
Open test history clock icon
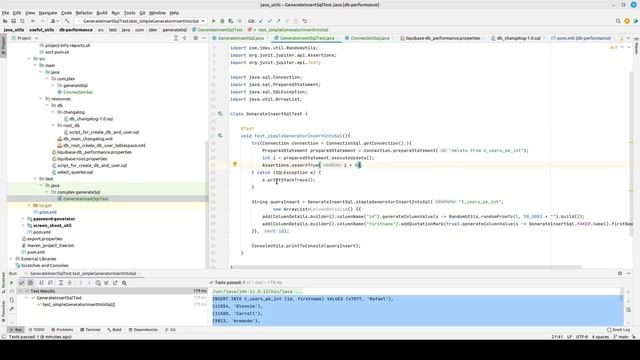[98, 282]
